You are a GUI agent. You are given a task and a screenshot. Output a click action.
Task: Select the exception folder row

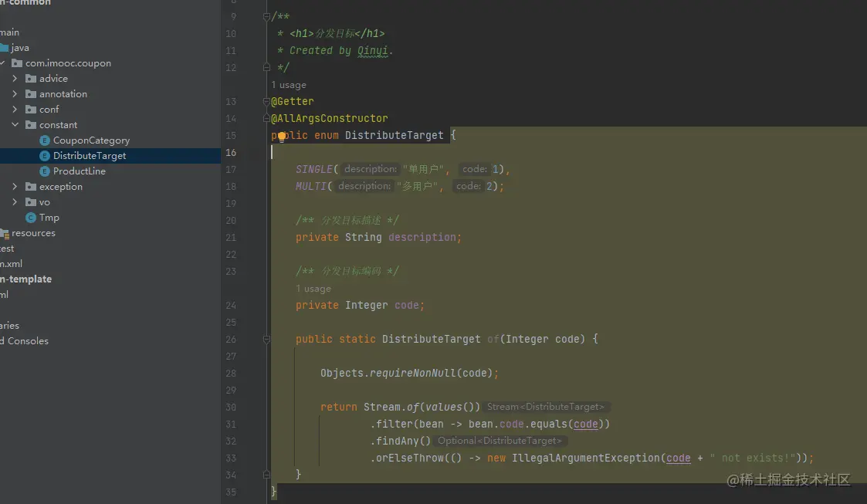pos(110,187)
